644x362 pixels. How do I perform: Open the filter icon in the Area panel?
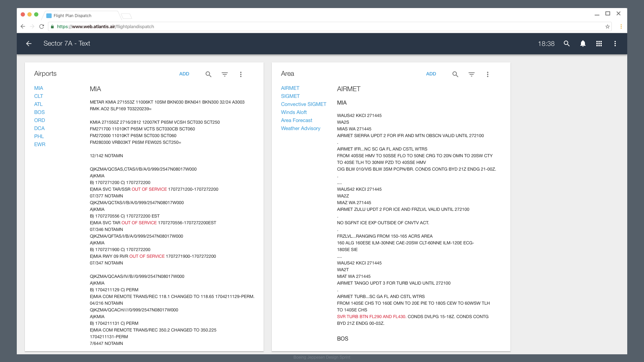(x=472, y=74)
